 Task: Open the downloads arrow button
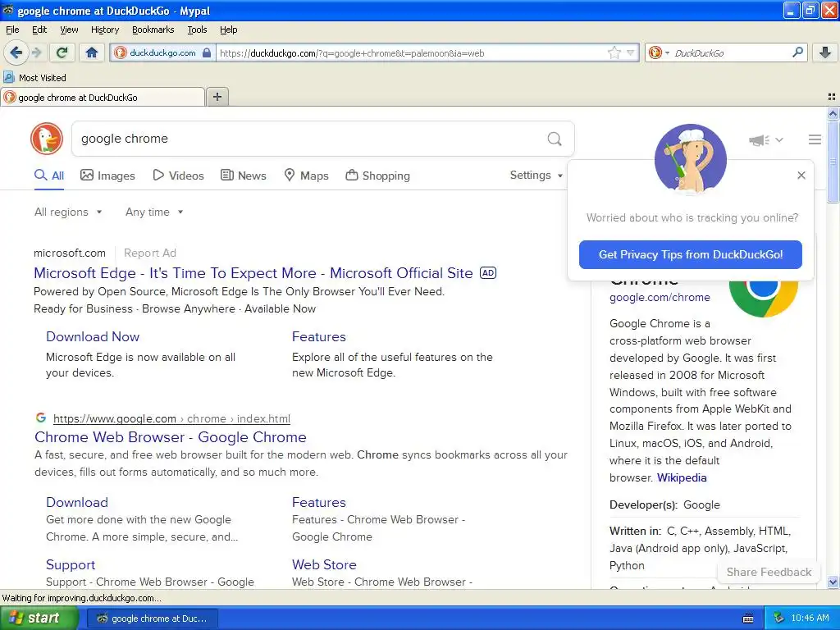pos(825,52)
